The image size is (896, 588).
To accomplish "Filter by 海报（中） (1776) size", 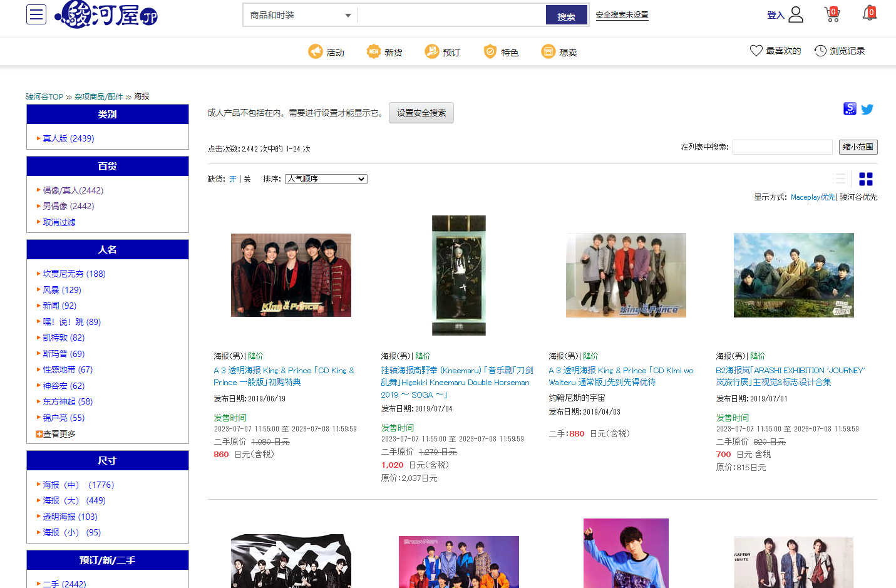I will (78, 485).
